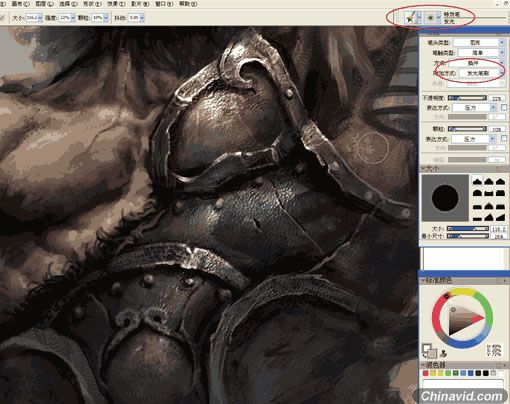510x404 pixels.
Task: Select the wedge-shaped ramp brush tip profile
Action: (x=500, y=217)
